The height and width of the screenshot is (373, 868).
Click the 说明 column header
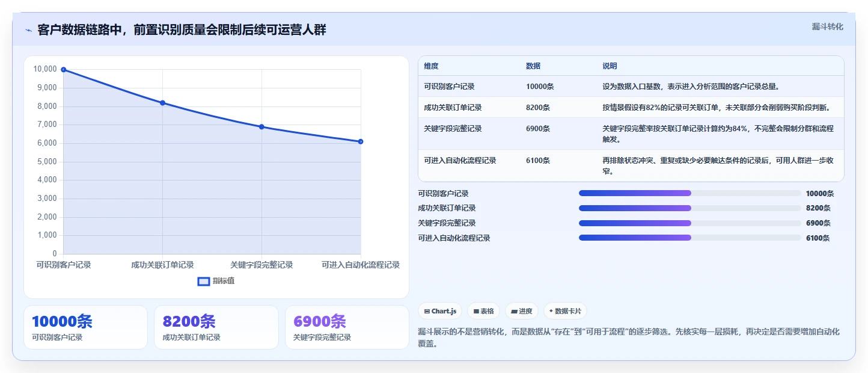pos(610,66)
